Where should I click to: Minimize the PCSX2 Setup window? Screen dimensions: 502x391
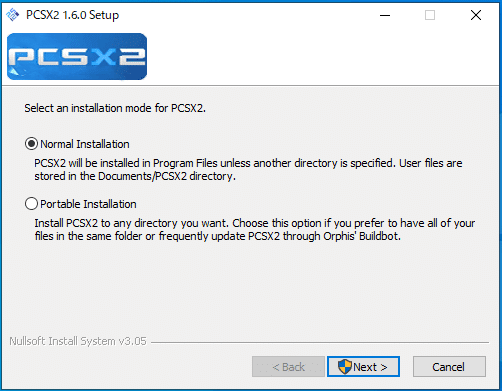[x=385, y=15]
